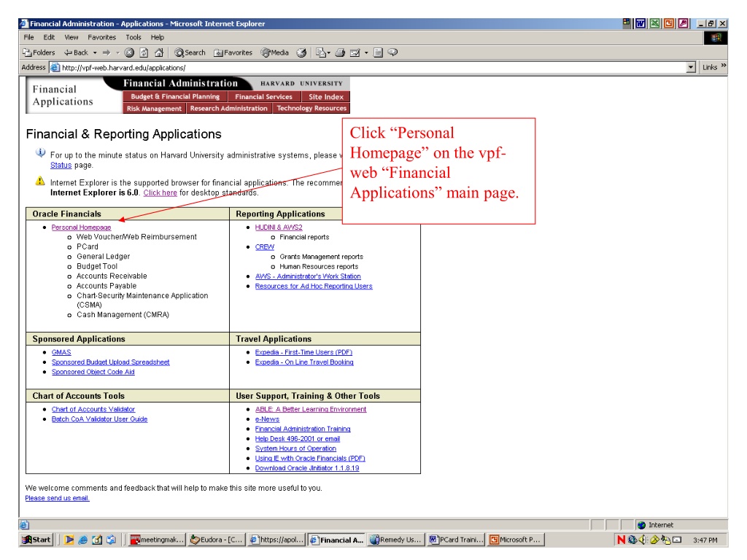The image size is (747, 560).
Task: Open the Tools menu
Action: (x=133, y=37)
